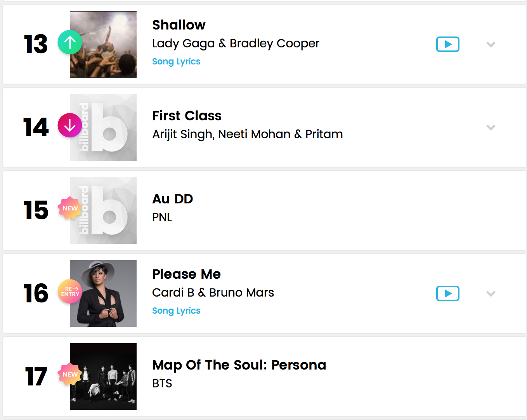Click the BTS group photo thumbnail
Viewport: 527px width, 420px height.
(103, 377)
